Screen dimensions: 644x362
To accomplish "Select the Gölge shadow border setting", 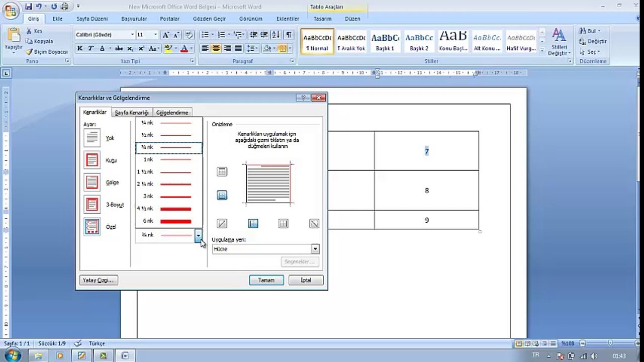I will [92, 182].
